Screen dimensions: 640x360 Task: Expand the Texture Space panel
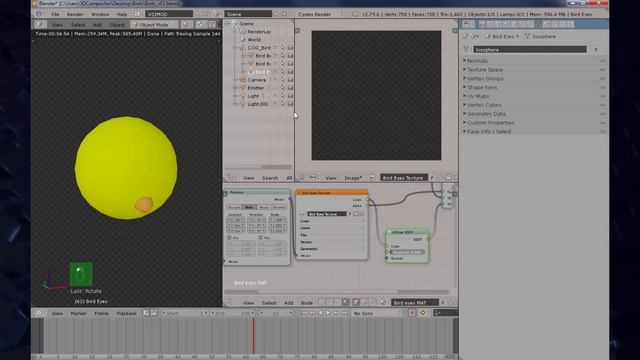coord(533,70)
